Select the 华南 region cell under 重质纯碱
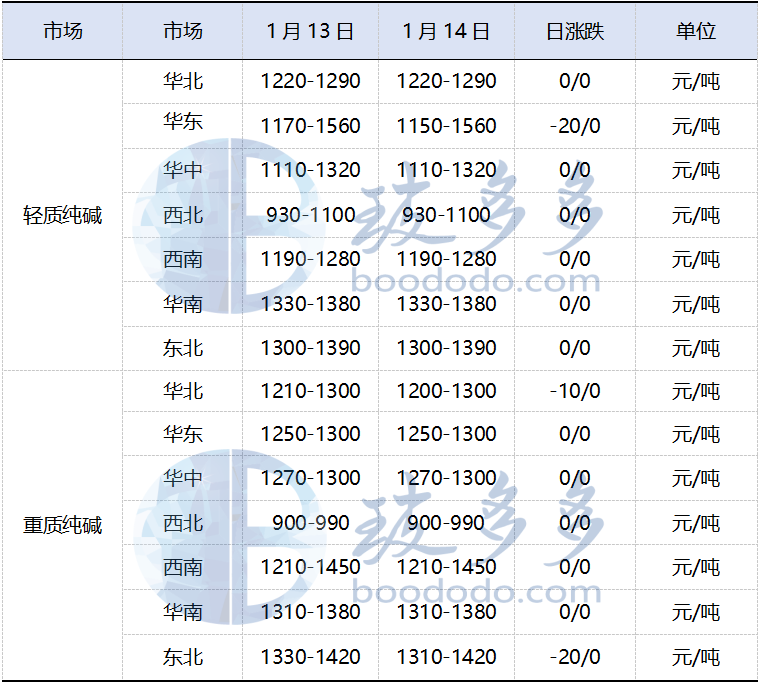Screen dimensions: 760x683 [x=183, y=612]
